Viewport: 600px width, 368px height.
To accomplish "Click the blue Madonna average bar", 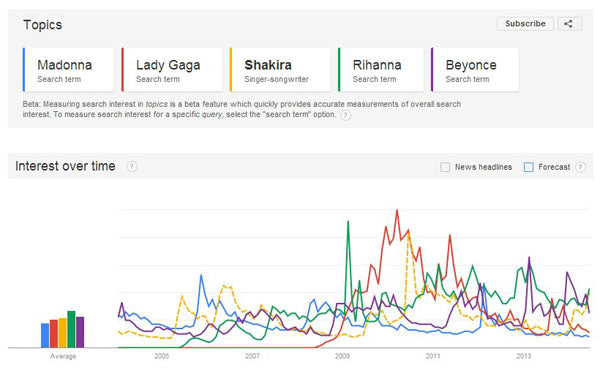I will point(45,335).
